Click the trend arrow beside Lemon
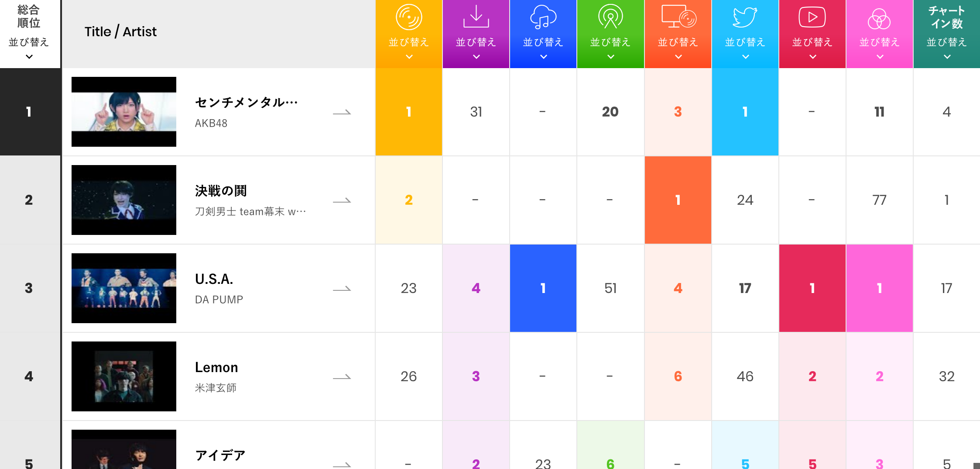 [x=342, y=377]
